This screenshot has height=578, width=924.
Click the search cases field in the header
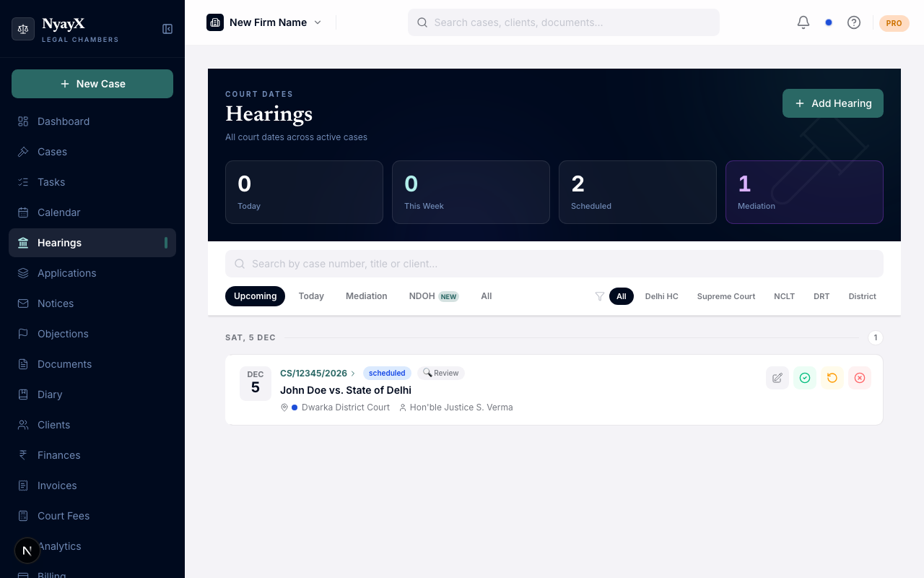click(563, 22)
